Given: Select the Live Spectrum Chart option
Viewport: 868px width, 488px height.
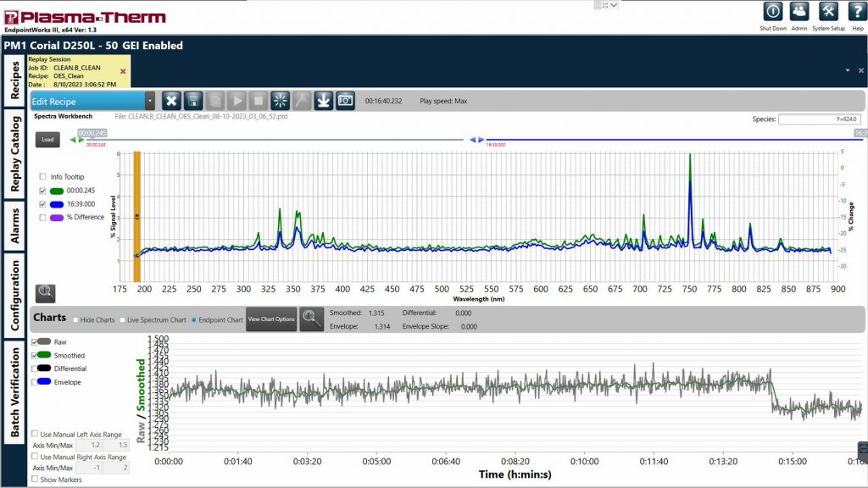Looking at the screenshot, I should pyautogui.click(x=122, y=319).
